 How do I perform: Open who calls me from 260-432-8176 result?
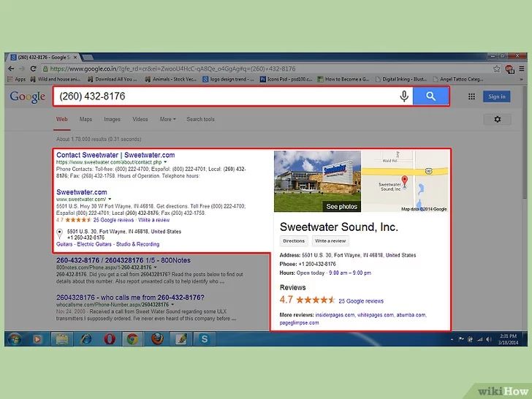click(130, 297)
